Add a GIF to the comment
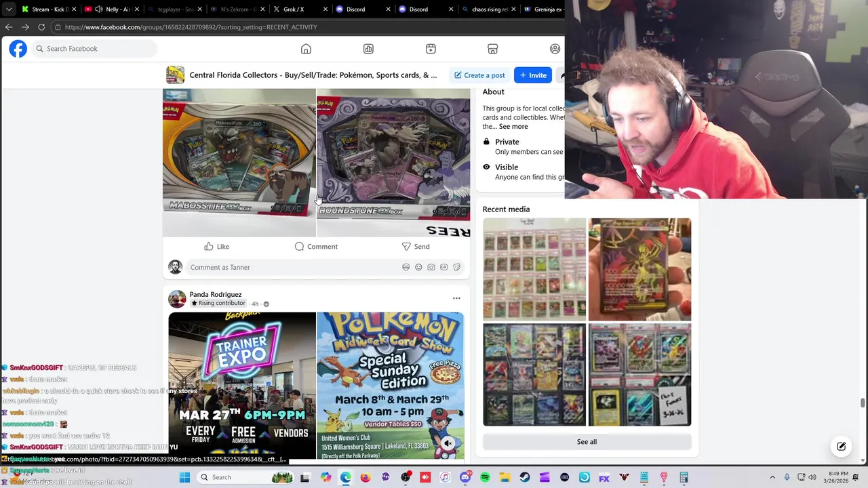868x488 pixels. (x=444, y=267)
